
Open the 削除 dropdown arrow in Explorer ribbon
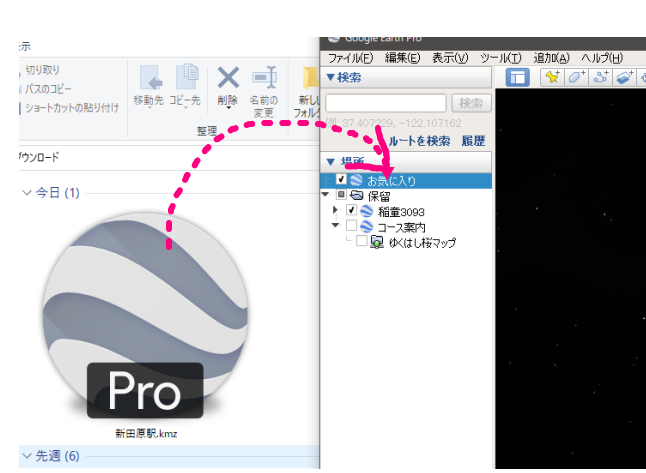228,108
